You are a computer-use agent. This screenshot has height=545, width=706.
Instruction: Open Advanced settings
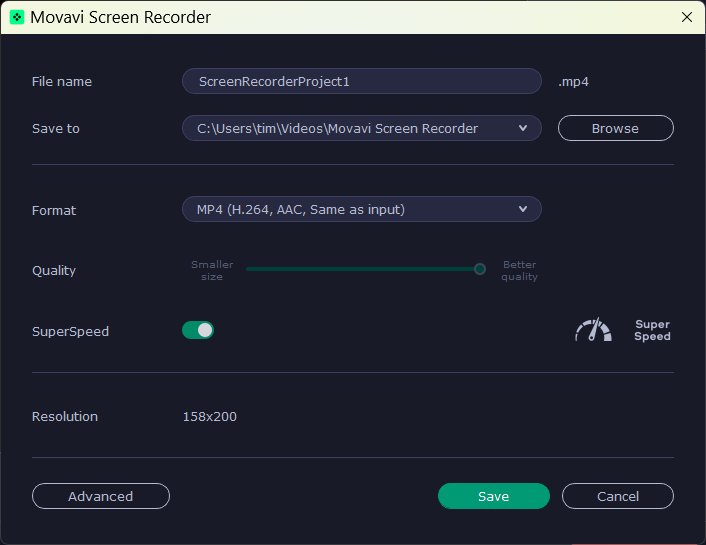101,496
